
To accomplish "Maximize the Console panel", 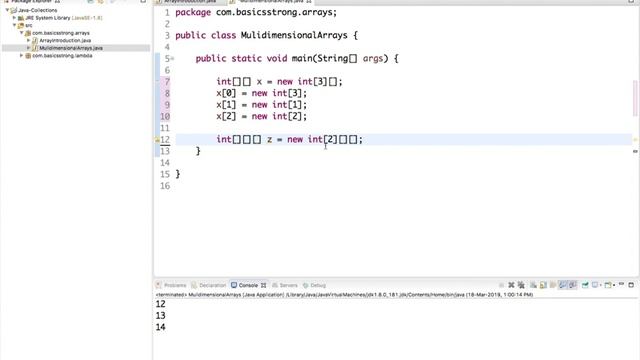I will [631, 285].
